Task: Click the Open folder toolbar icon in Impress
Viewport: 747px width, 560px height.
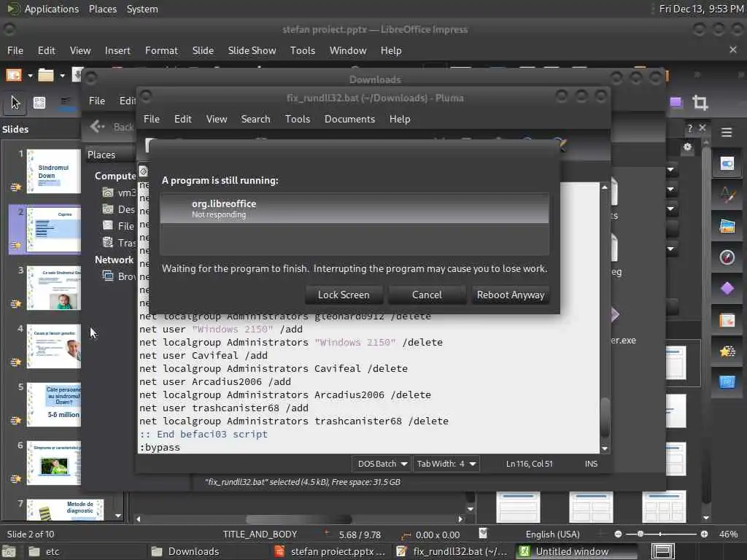Action: click(x=46, y=75)
